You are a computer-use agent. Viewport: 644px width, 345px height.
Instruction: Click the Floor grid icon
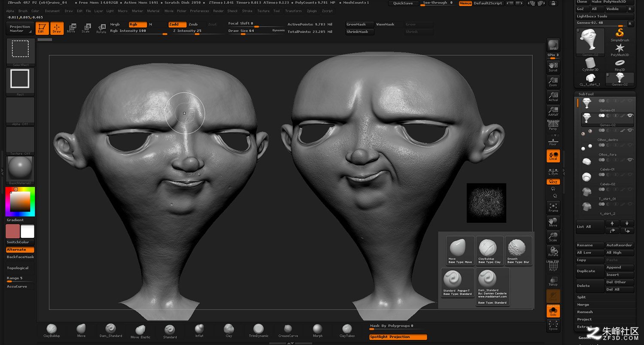click(x=553, y=141)
